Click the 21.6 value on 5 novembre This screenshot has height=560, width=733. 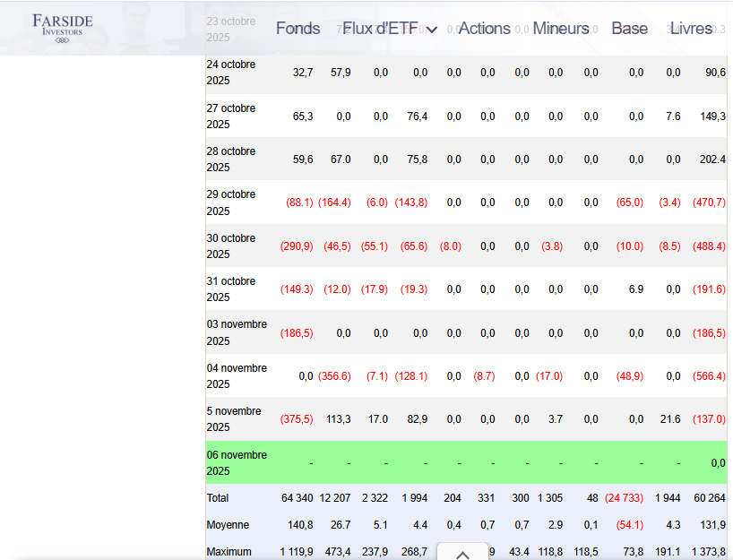point(670,419)
